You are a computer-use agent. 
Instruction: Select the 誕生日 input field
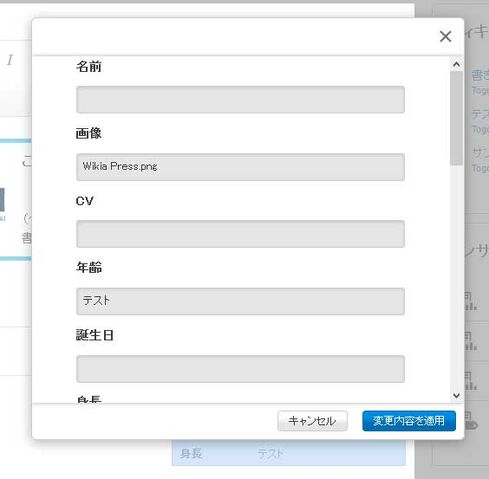point(240,369)
